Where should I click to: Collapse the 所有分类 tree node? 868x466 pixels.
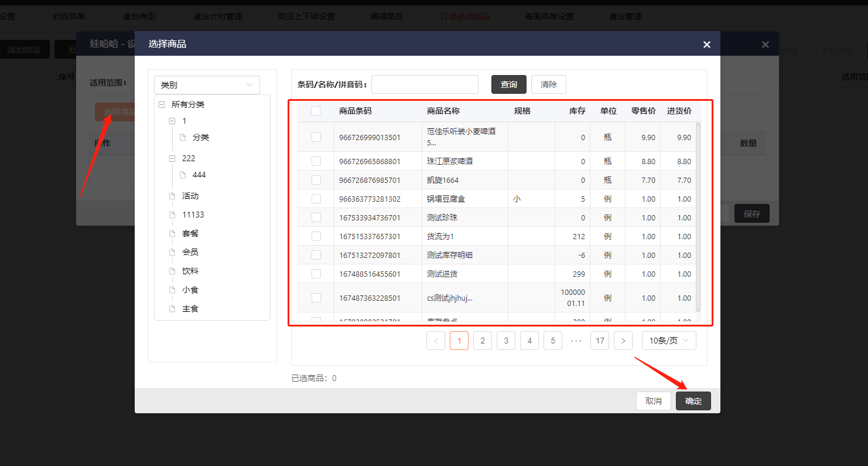click(162, 104)
